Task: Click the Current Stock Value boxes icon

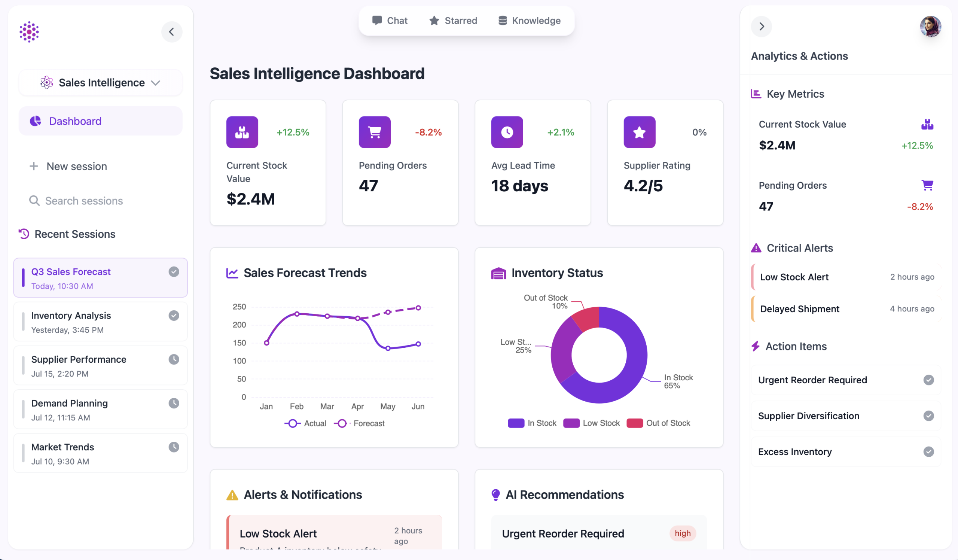Action: [x=242, y=132]
